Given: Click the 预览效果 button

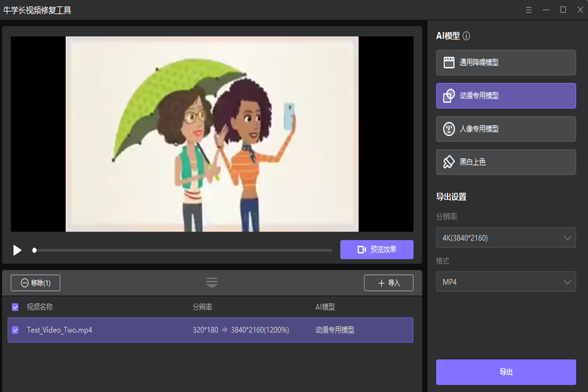Looking at the screenshot, I should [x=376, y=250].
